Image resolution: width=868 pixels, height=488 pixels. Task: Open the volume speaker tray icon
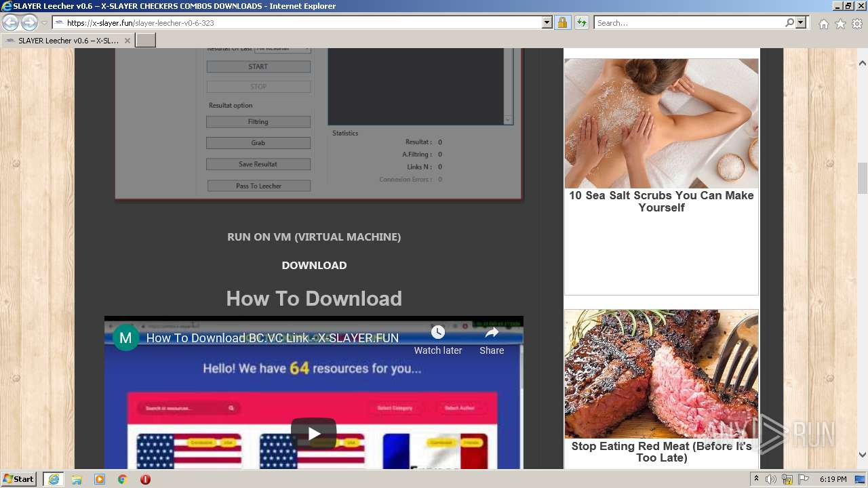(771, 479)
